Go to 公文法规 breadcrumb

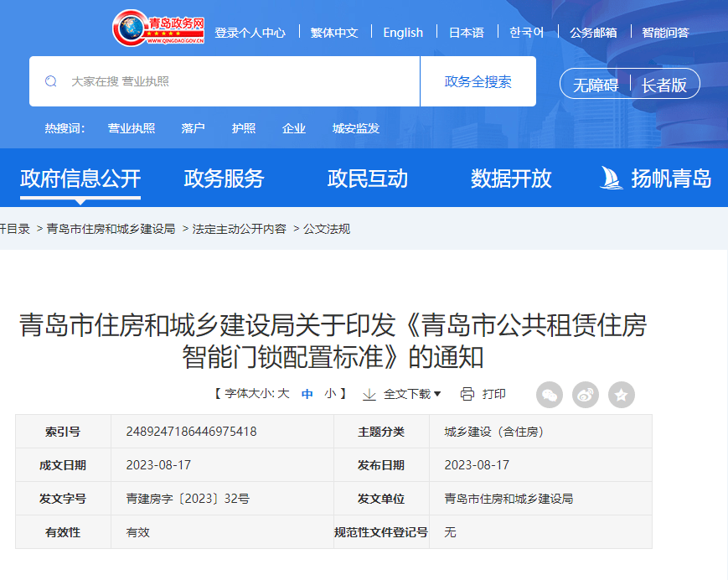click(327, 229)
